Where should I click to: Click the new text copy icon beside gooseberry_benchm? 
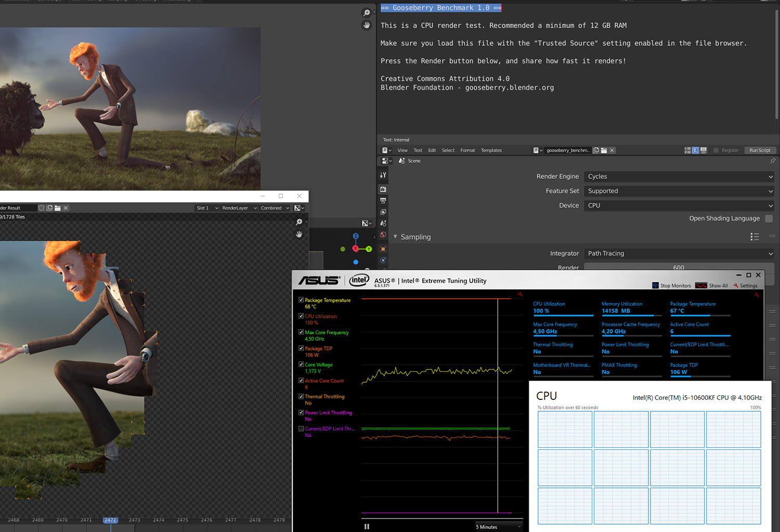[596, 150]
